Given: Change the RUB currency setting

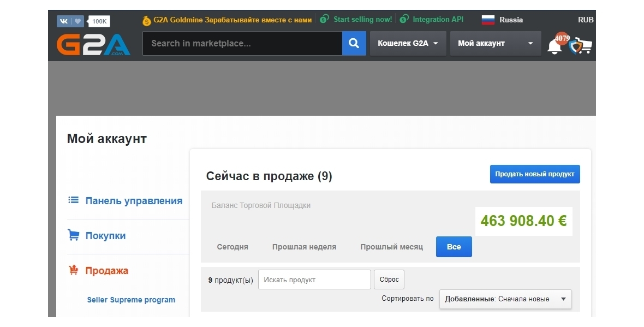Looking at the screenshot, I should [586, 20].
